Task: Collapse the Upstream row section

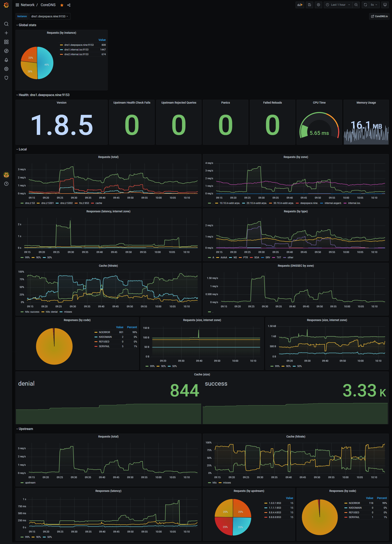Action: point(26,429)
